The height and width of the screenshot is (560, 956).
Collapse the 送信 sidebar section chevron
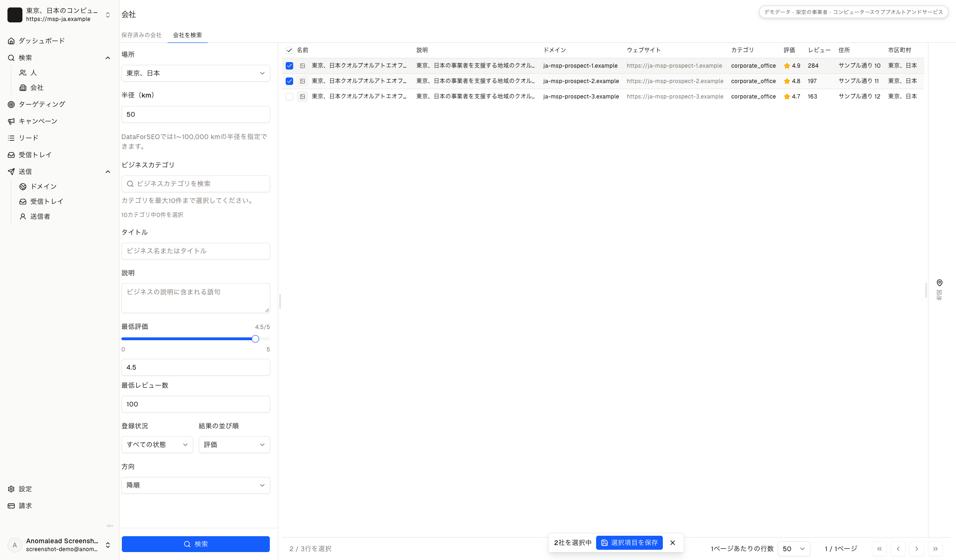(108, 172)
